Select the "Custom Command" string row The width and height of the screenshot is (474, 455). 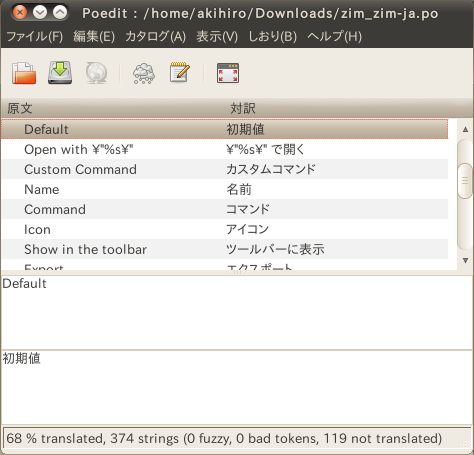(x=225, y=169)
